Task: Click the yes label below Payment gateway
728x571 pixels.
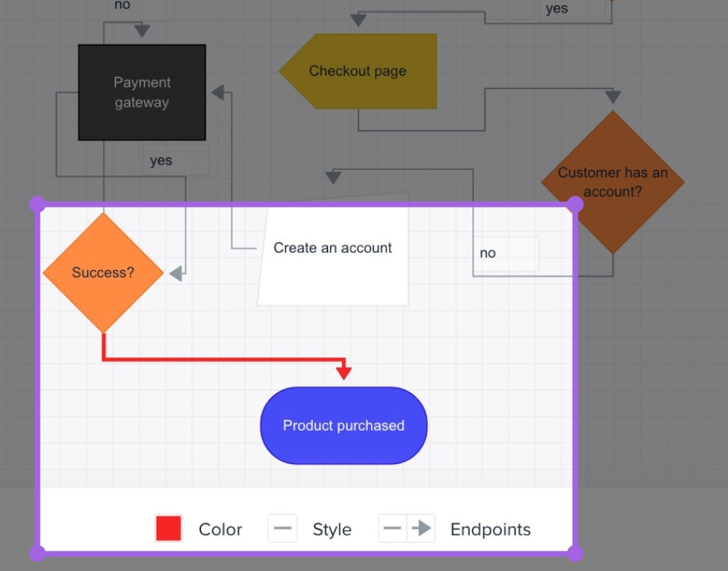Action: (161, 161)
